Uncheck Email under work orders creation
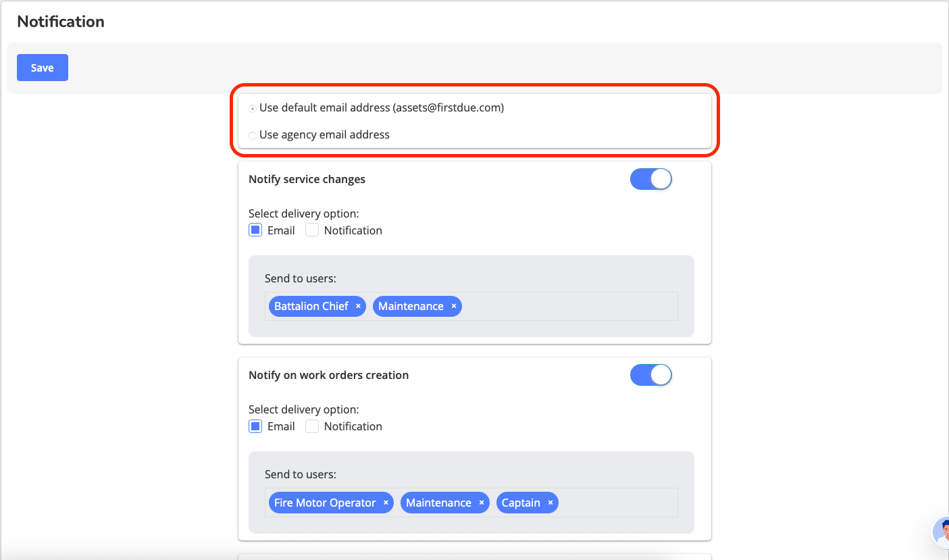949x560 pixels. [x=255, y=426]
